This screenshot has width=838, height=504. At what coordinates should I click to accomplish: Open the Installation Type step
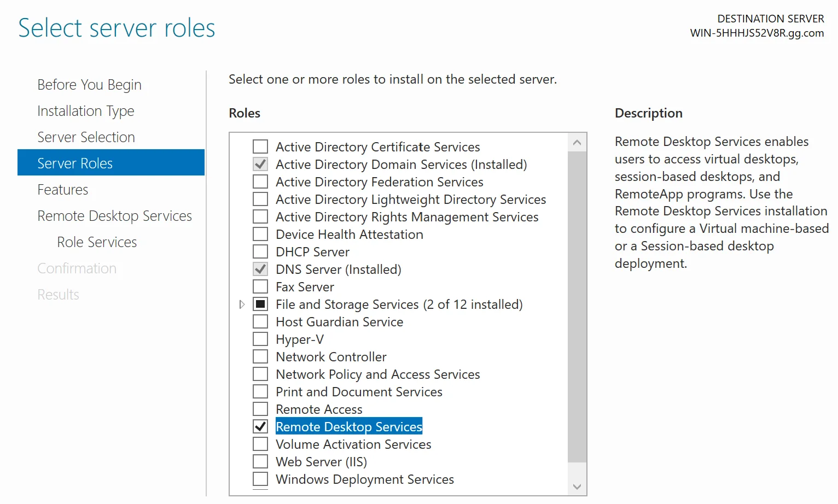pyautogui.click(x=86, y=111)
